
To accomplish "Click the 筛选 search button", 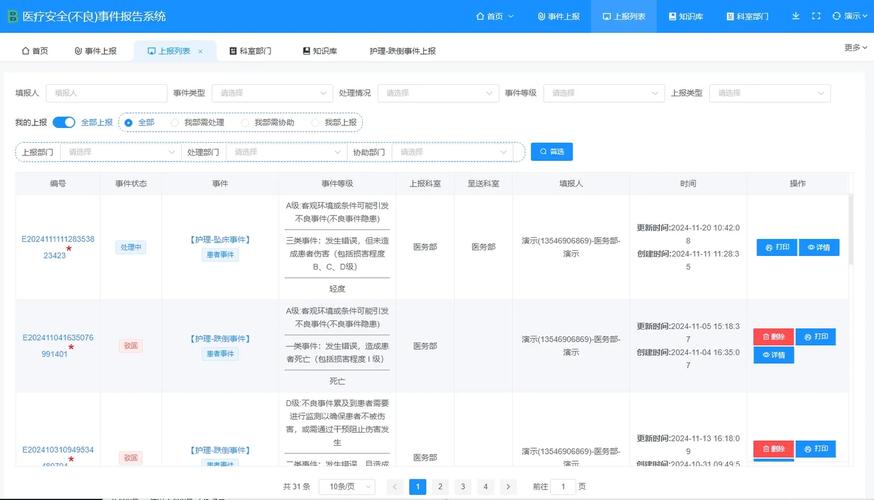I will tap(552, 152).
